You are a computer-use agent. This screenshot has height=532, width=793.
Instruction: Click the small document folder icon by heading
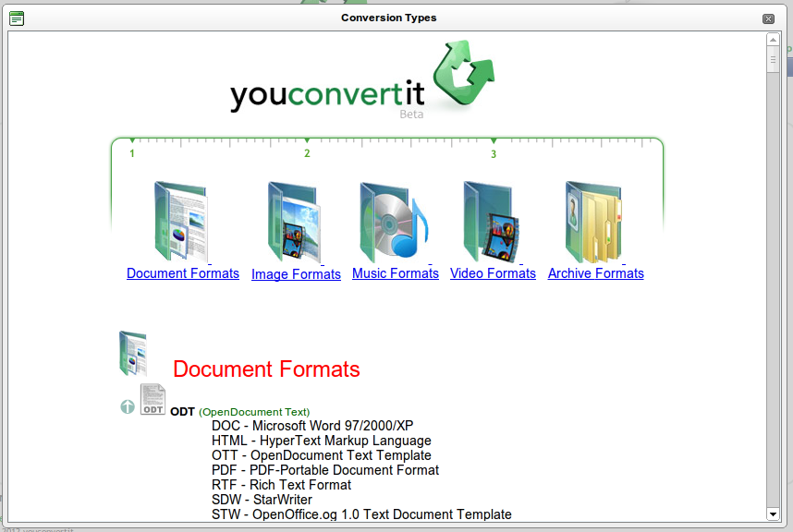tap(133, 353)
